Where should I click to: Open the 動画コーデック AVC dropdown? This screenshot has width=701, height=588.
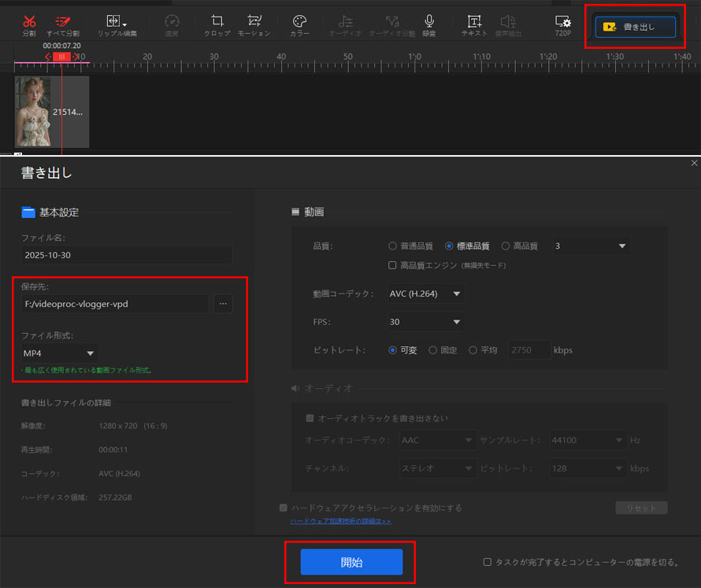pos(425,294)
